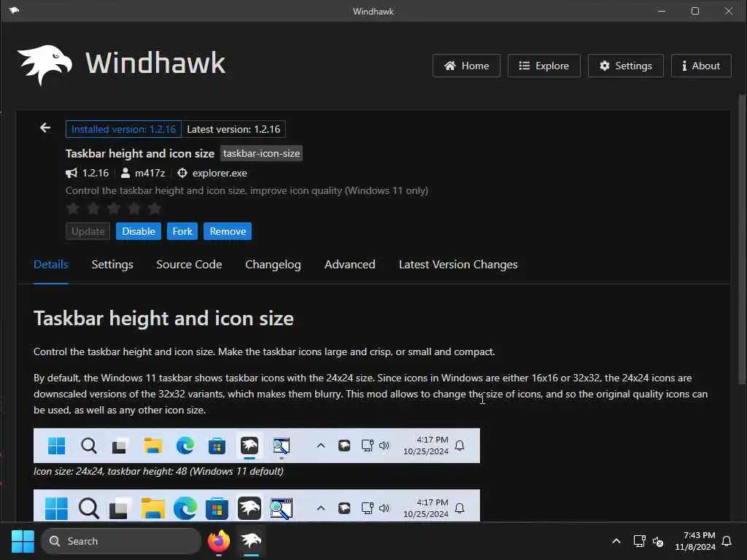Fork the mod
Screen dimensions: 747x560
(182, 231)
